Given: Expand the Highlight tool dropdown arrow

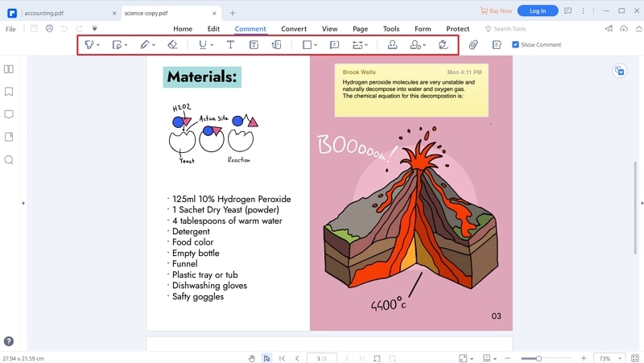Looking at the screenshot, I should click(98, 45).
